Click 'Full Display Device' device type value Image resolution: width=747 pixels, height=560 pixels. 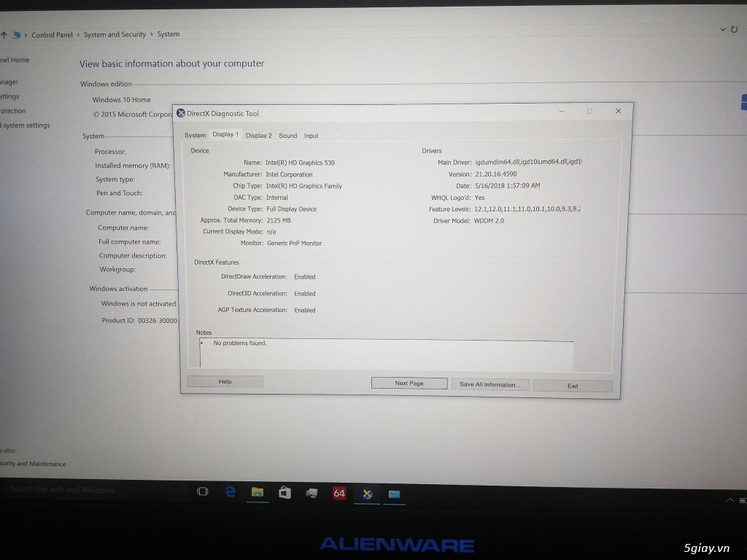pyautogui.click(x=292, y=209)
